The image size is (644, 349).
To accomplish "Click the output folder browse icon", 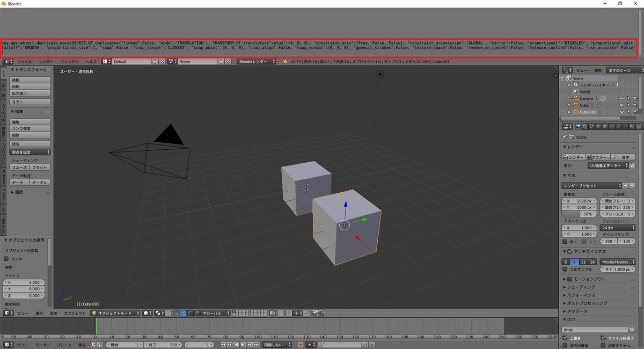I will pyautogui.click(x=632, y=329).
